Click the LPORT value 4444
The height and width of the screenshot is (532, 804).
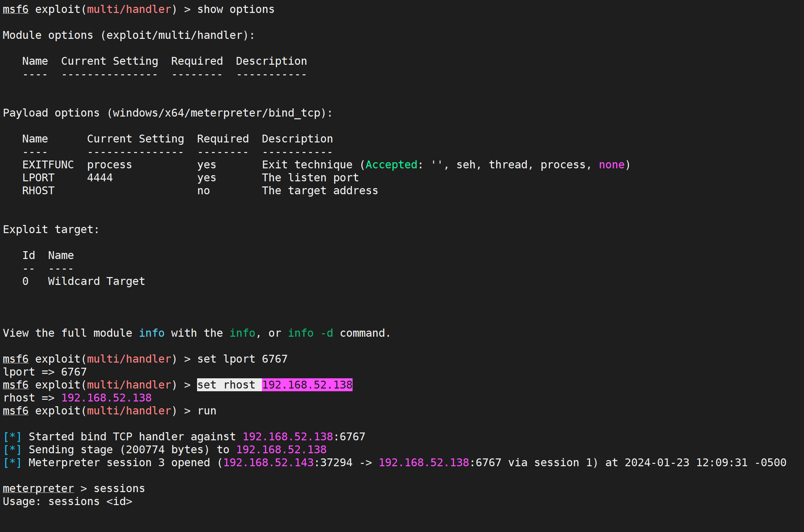tap(100, 178)
